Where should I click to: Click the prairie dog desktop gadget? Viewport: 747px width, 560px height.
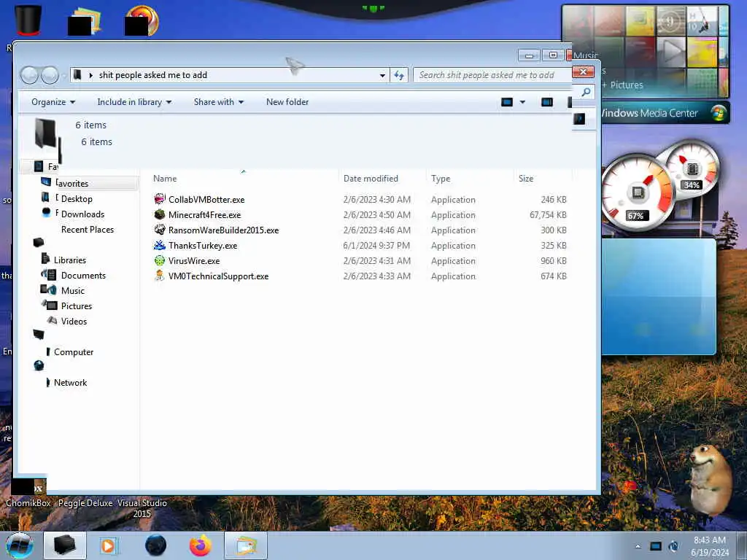click(x=709, y=478)
